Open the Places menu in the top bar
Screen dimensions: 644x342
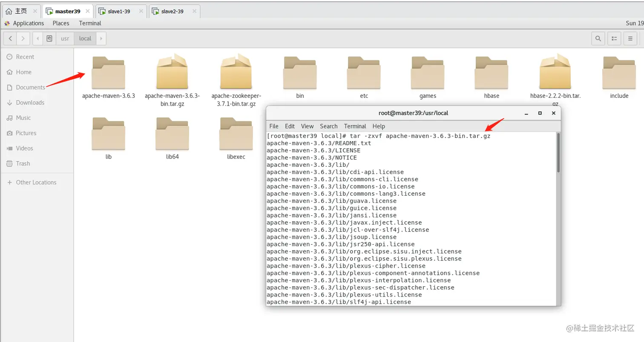(61, 23)
